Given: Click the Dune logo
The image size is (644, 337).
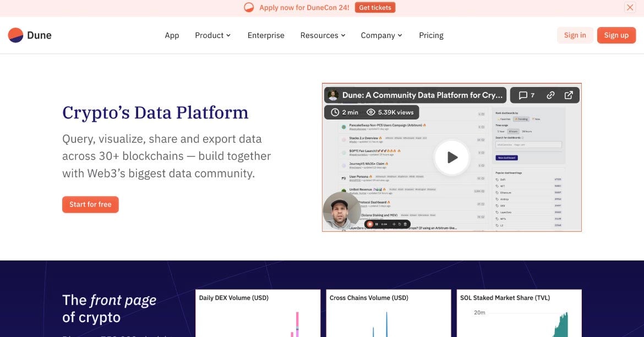Looking at the screenshot, I should (x=29, y=35).
